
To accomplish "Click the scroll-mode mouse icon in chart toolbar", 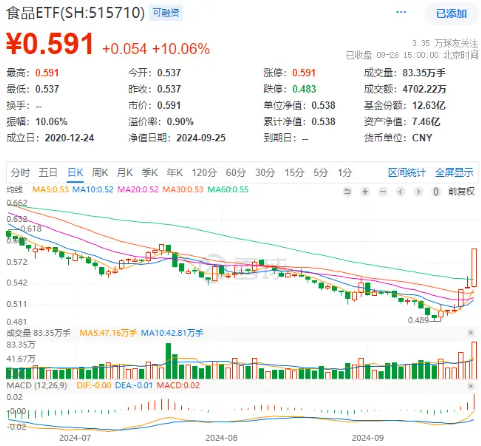I will tap(435, 192).
